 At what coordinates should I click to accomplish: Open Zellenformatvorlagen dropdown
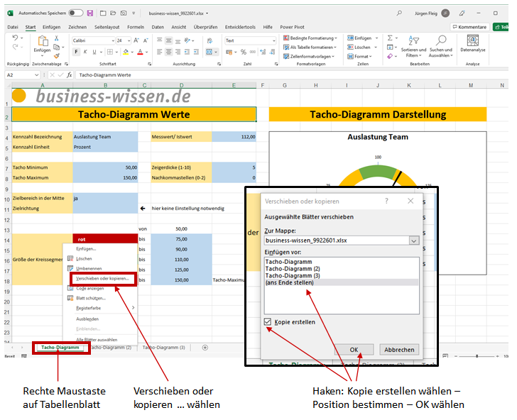point(309,57)
